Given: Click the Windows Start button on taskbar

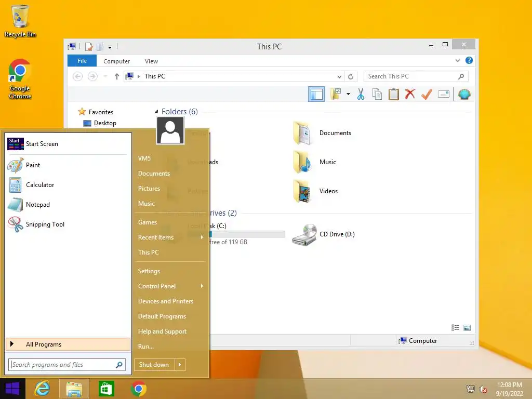Looking at the screenshot, I should coord(12,389).
